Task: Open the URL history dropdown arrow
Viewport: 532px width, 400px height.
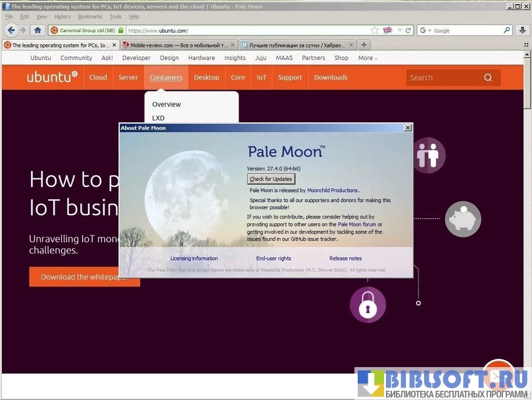Action: click(399, 30)
